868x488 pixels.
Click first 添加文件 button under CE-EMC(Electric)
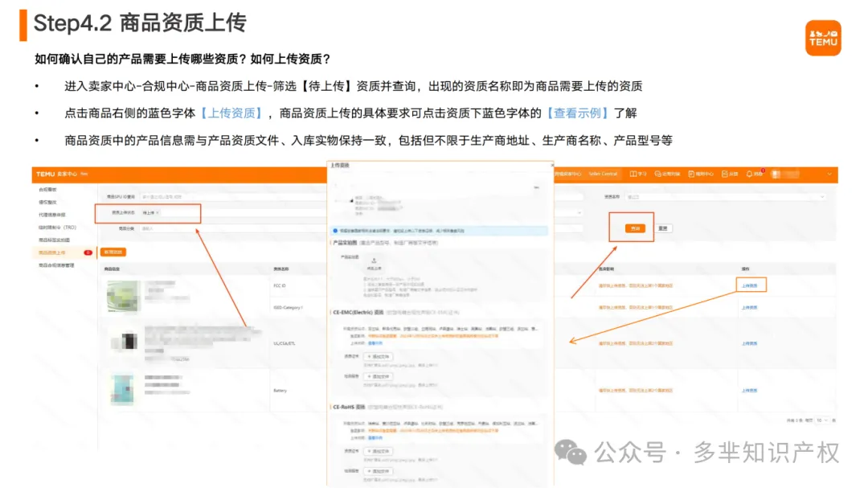pyautogui.click(x=379, y=357)
